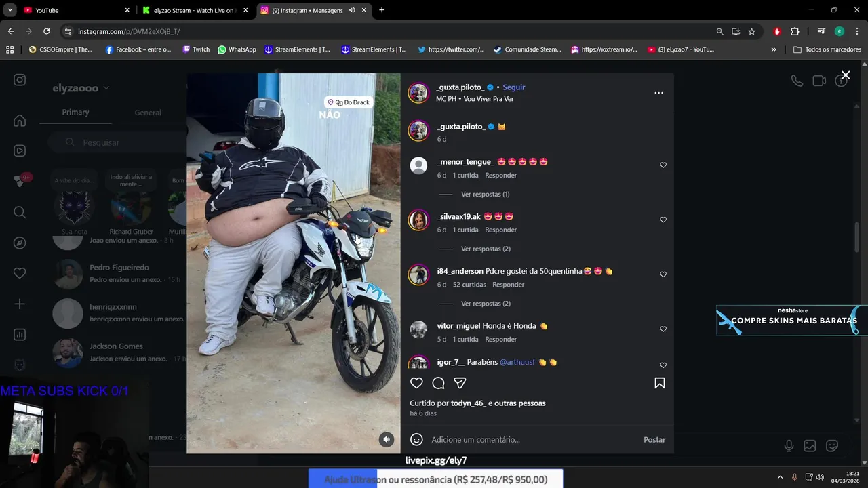Like the post with heart icon
868x488 pixels.
click(x=416, y=383)
